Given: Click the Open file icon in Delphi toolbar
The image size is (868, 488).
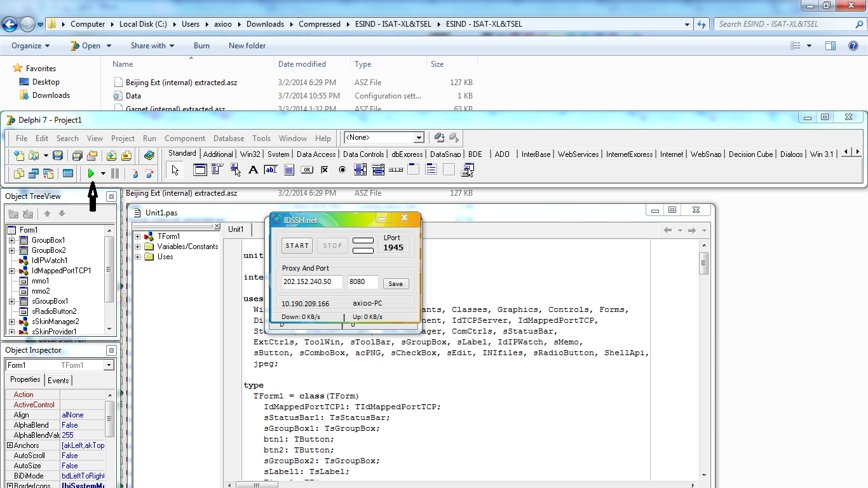Looking at the screenshot, I should (33, 155).
